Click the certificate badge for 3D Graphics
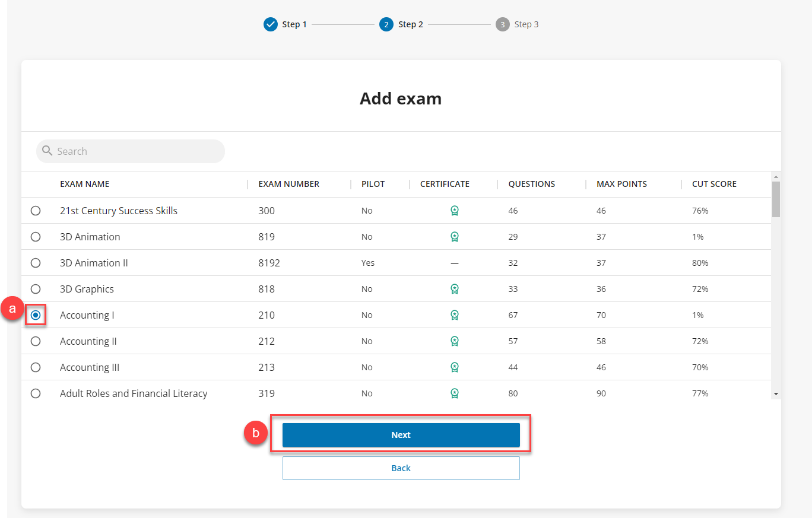The width and height of the screenshot is (812, 518). (455, 288)
